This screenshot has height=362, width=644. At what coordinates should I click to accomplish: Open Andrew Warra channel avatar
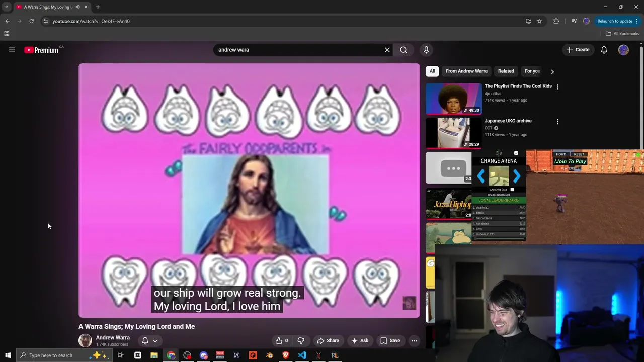pos(85,340)
